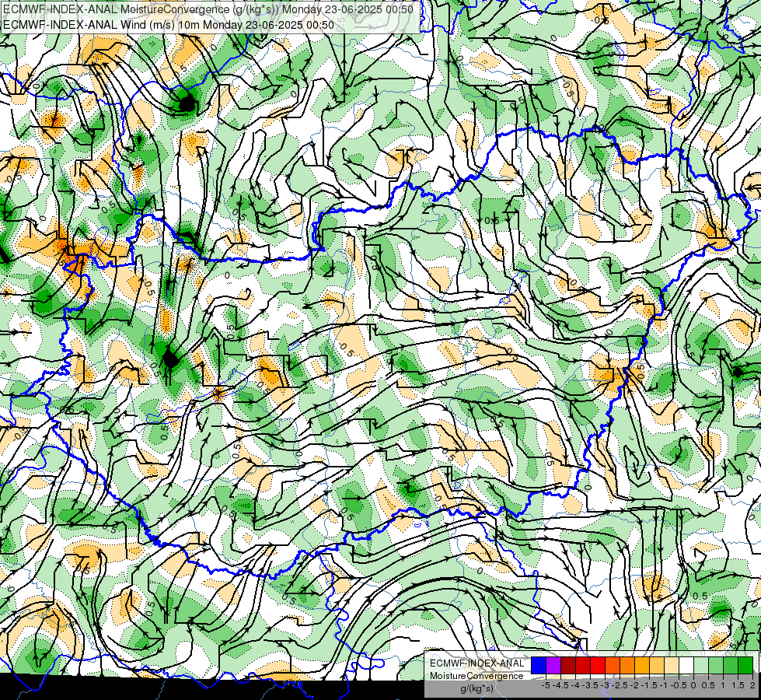Pick the light orange swatch (-1.5 to -1)
Viewport: 761px width, 700px height.
click(657, 665)
